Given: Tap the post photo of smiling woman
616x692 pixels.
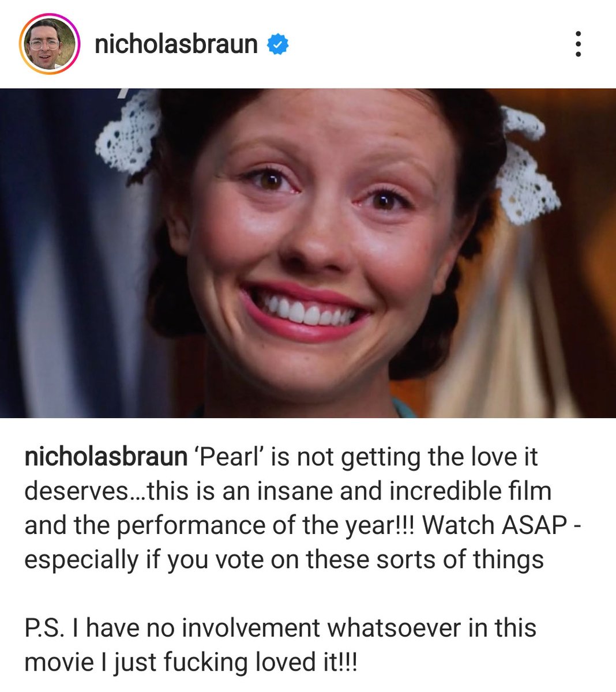Looking at the screenshot, I should (308, 253).
